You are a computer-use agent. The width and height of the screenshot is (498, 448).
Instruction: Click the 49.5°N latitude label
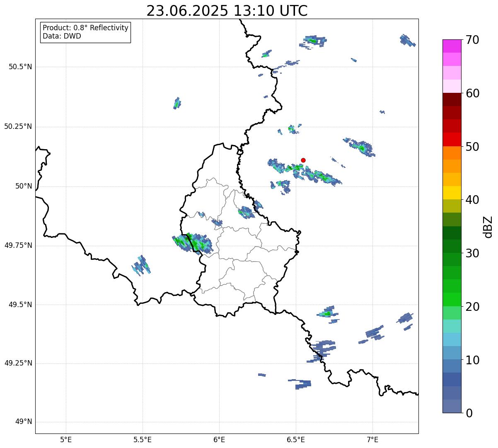click(20, 305)
